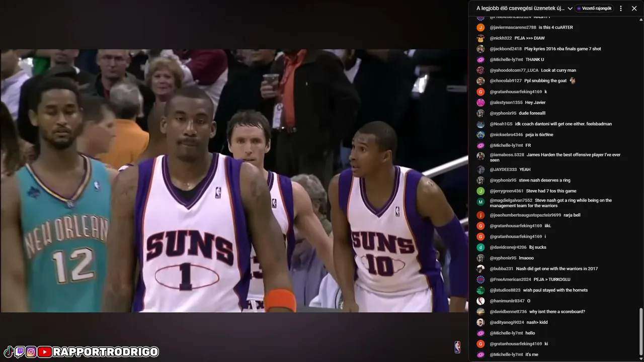Click the avatar of @davidbennett736
This screenshot has width=644, height=362.
point(480,312)
